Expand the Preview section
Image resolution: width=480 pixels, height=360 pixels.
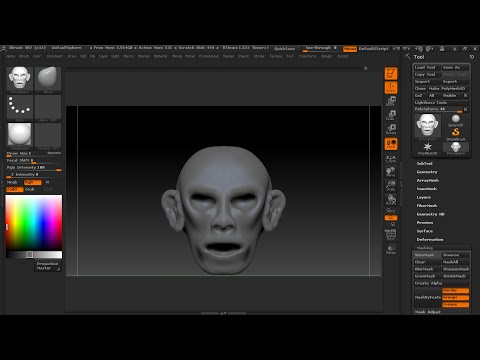(425, 223)
